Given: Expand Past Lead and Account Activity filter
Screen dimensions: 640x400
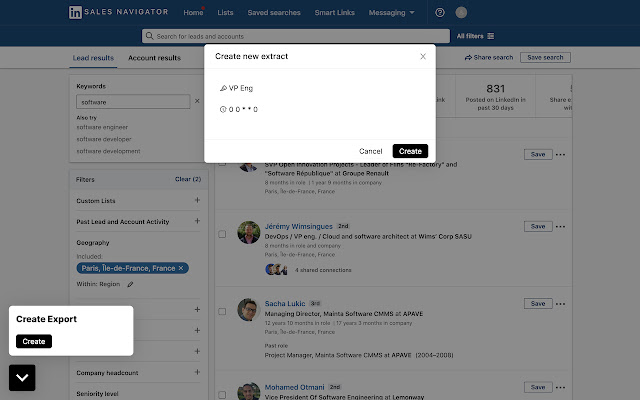Looking at the screenshot, I should (197, 221).
